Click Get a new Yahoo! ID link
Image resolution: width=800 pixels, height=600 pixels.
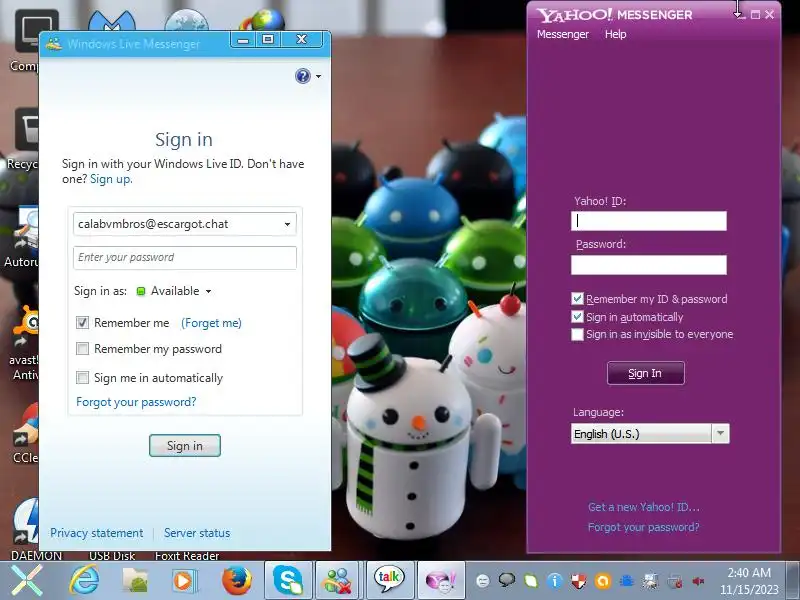click(644, 507)
